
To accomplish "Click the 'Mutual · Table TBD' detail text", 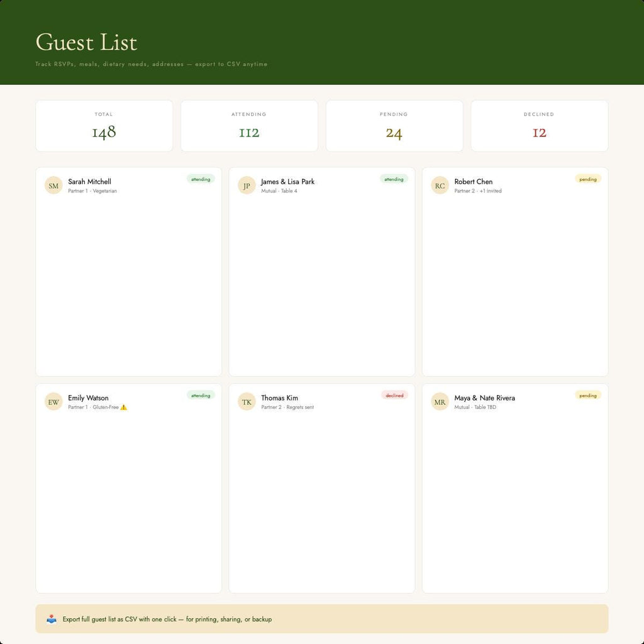I will coord(475,408).
